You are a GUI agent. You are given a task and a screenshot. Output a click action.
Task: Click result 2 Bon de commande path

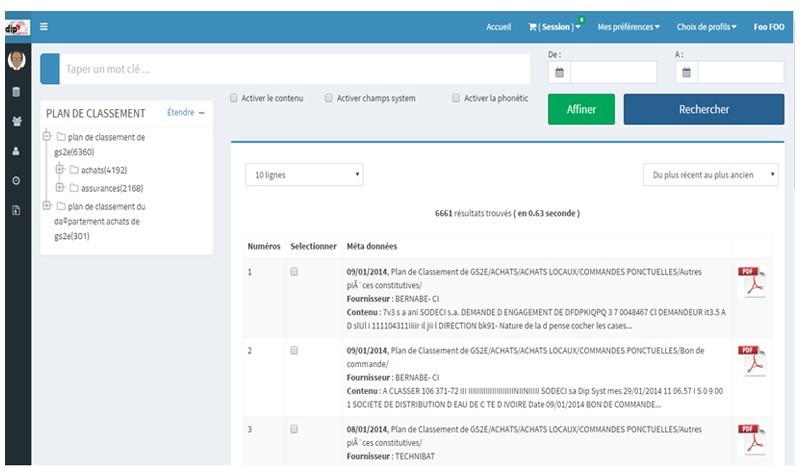[526, 357]
